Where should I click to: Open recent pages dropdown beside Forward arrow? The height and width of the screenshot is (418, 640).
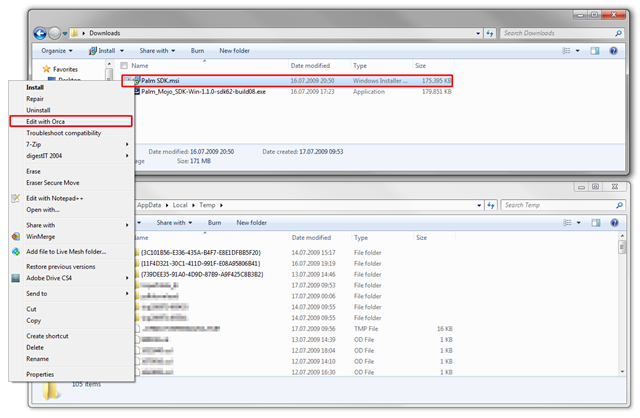click(64, 33)
